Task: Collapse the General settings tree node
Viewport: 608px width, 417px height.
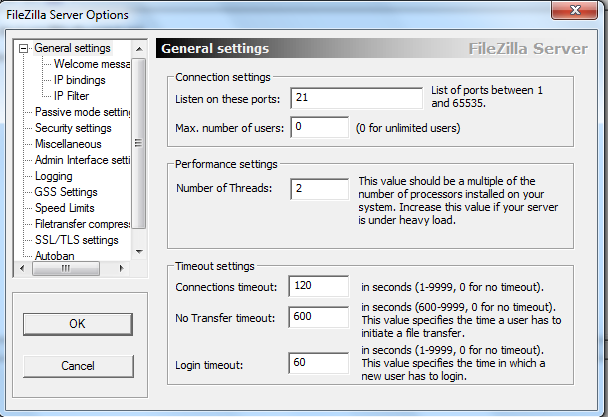Action: point(24,48)
